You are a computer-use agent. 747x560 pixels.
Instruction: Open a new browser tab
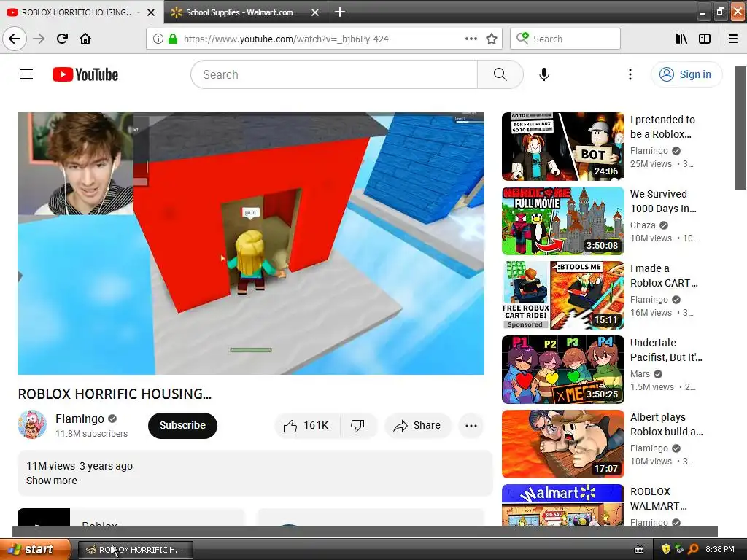[340, 12]
